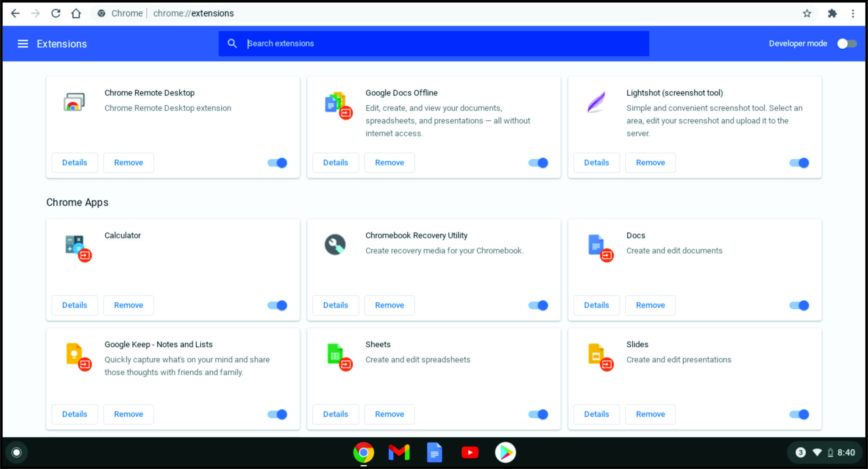Open YouTube from the shelf
The image size is (868, 469).
(470, 452)
